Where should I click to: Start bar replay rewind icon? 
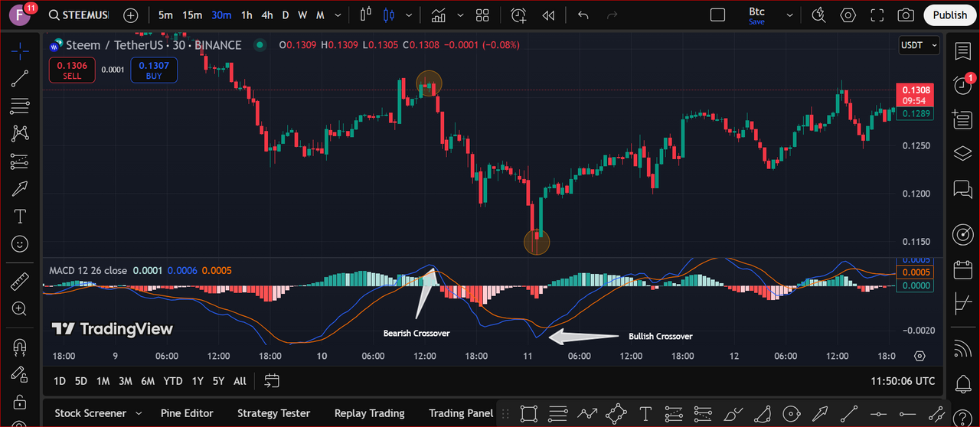click(x=548, y=15)
